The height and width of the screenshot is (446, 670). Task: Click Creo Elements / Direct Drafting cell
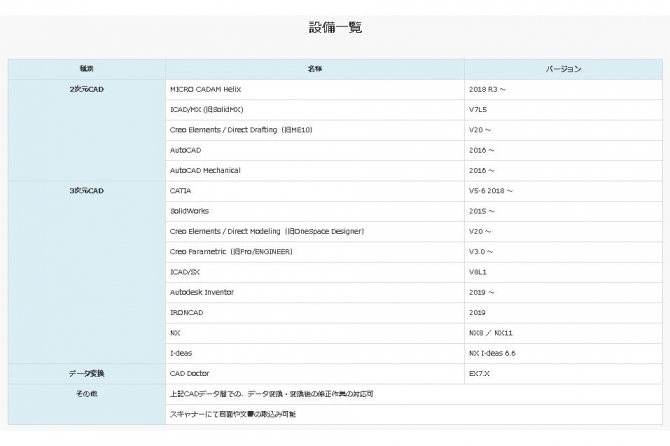315,130
